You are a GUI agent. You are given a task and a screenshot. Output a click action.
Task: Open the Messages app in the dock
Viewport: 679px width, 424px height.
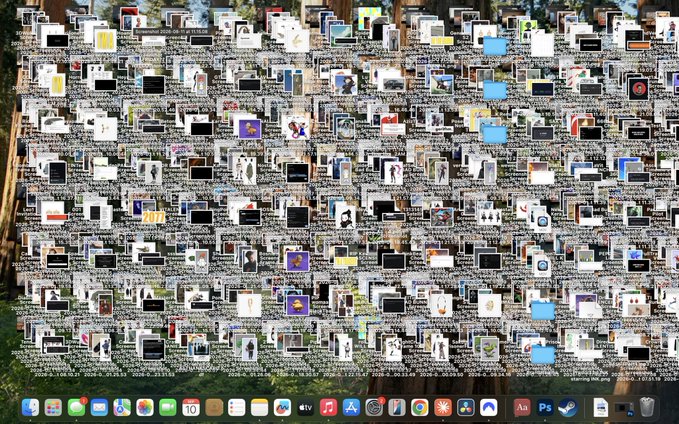[x=77, y=408]
